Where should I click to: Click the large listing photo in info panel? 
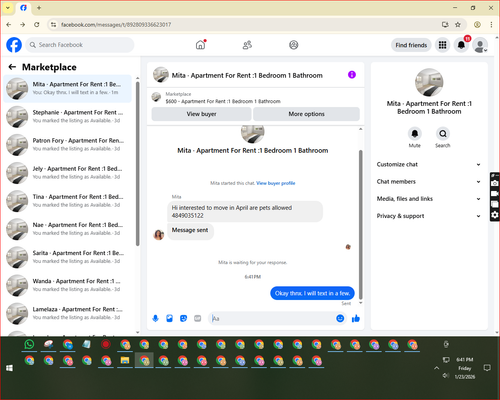[x=429, y=82]
